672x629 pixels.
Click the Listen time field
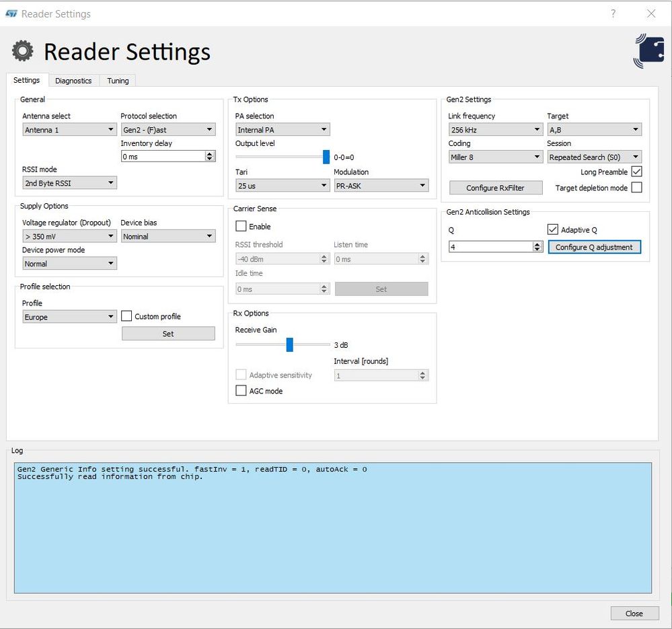381,259
